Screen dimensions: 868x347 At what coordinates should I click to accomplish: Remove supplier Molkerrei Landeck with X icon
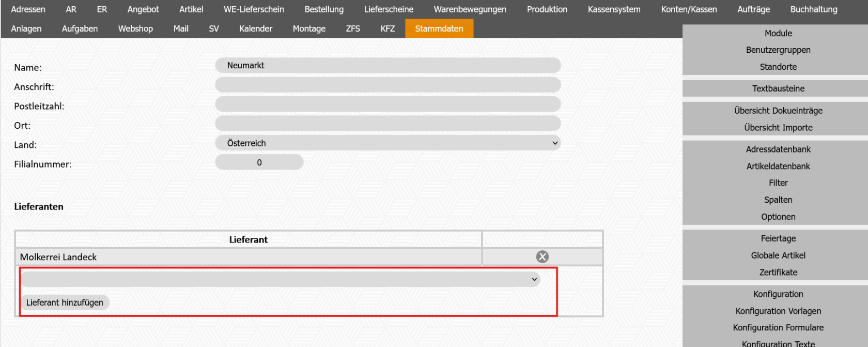tap(542, 257)
